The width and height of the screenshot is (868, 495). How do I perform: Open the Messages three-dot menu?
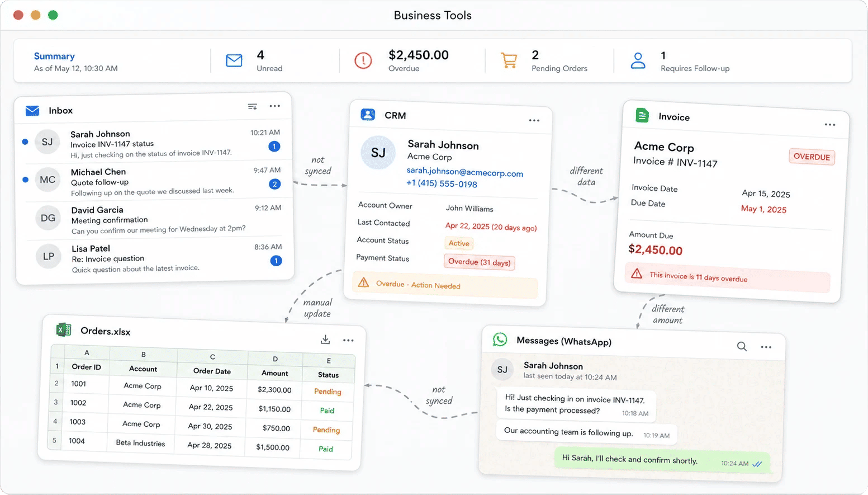766,347
